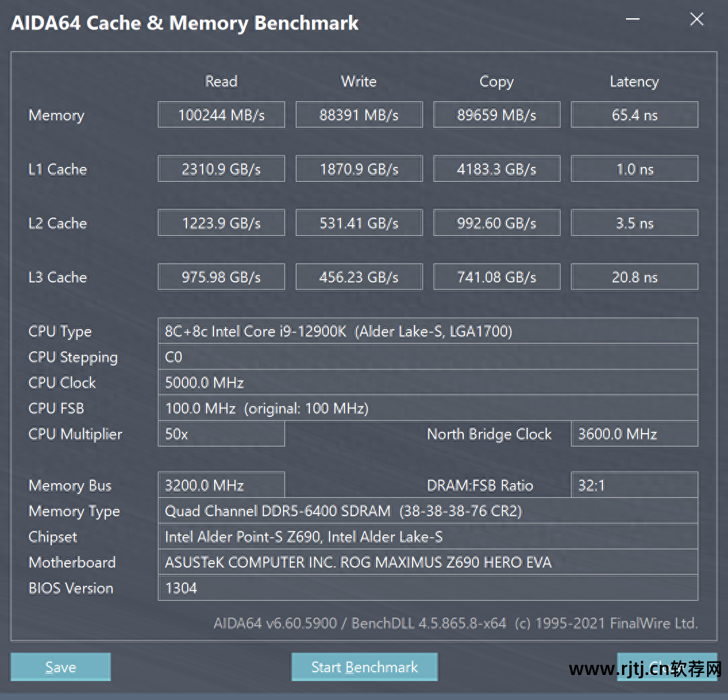This screenshot has width=728, height=700.
Task: Click the L3 Cache row label
Action: pyautogui.click(x=57, y=277)
